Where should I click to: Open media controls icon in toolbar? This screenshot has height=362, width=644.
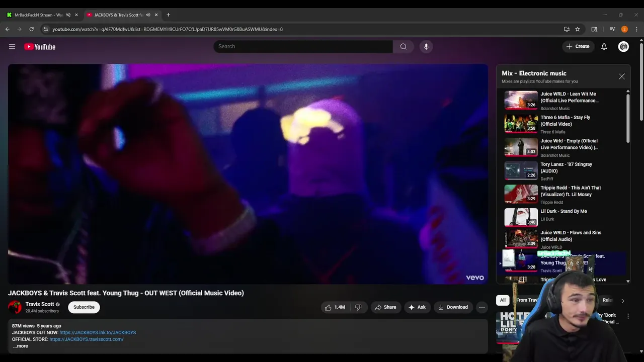(x=612, y=29)
